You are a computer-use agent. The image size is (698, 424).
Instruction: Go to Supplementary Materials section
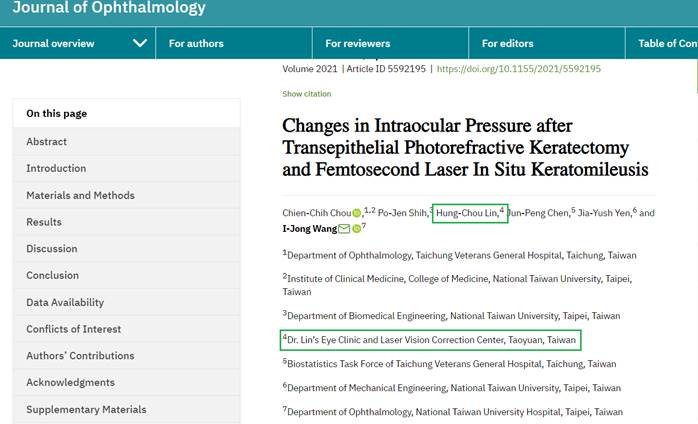86,409
